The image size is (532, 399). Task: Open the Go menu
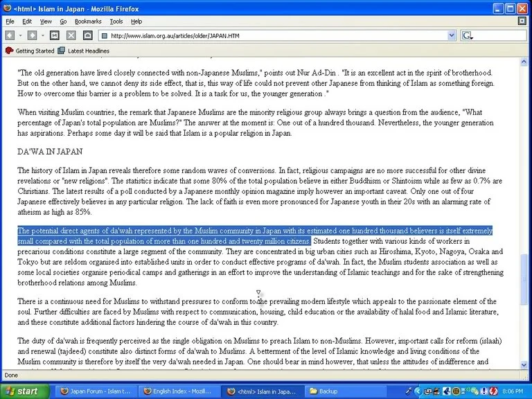coord(63,21)
